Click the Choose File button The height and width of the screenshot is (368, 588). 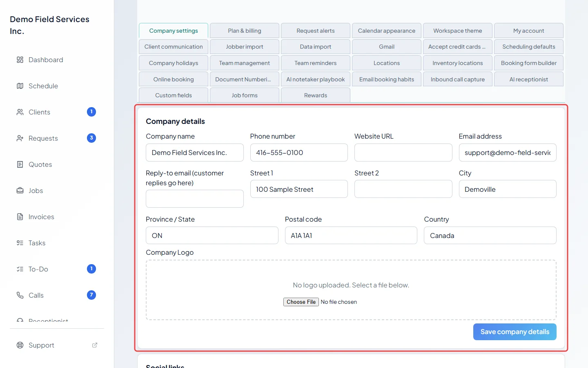pyautogui.click(x=301, y=302)
